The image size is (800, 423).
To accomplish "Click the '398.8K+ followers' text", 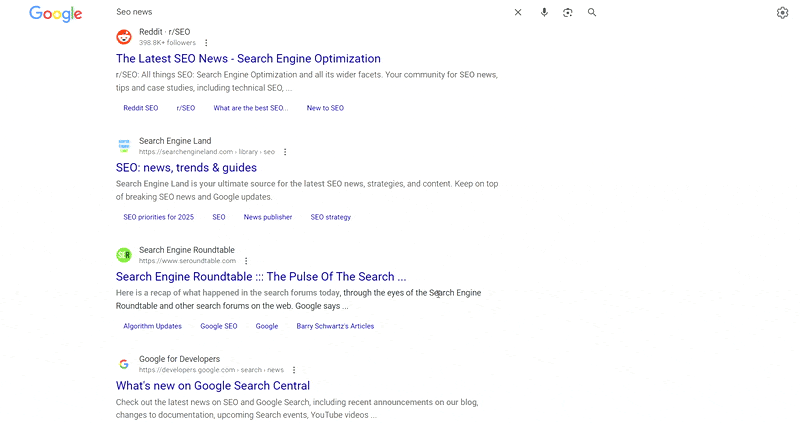I will pyautogui.click(x=167, y=43).
